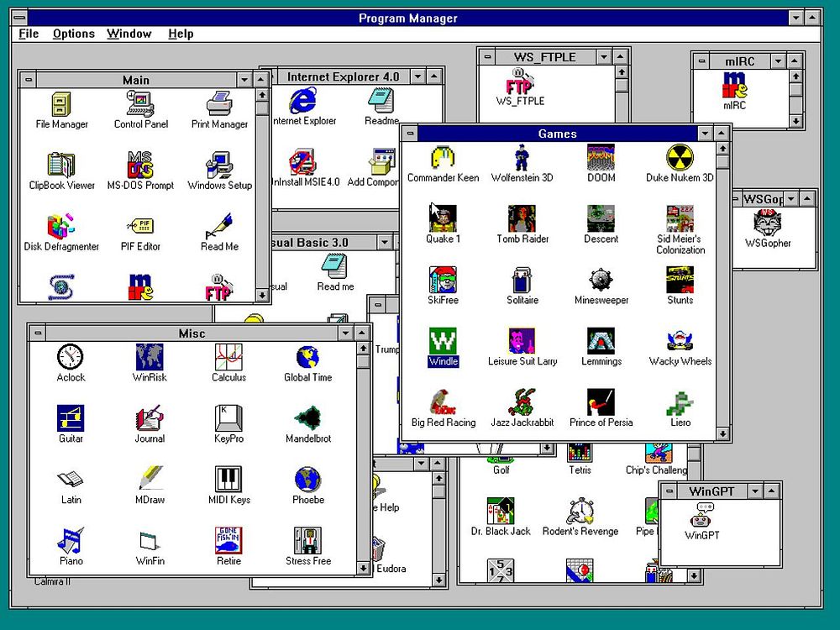This screenshot has width=840, height=630.
Task: Open the Window menu
Action: (129, 34)
